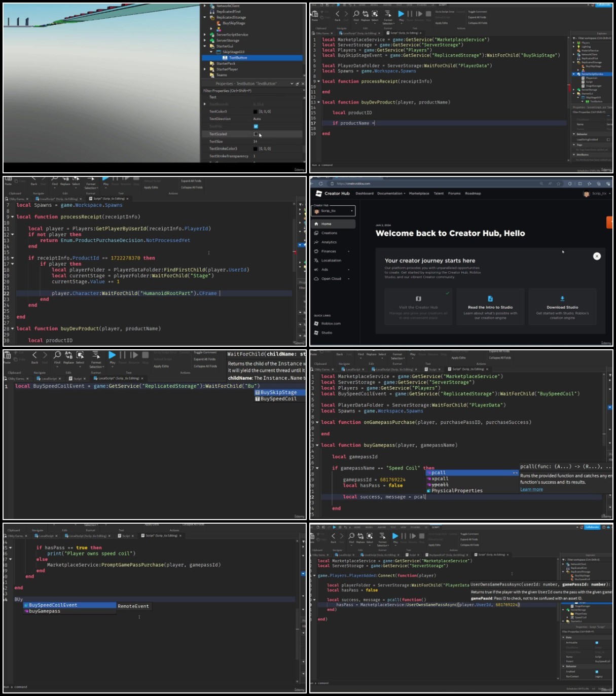Expand the ServerScriptService node

(x=205, y=34)
